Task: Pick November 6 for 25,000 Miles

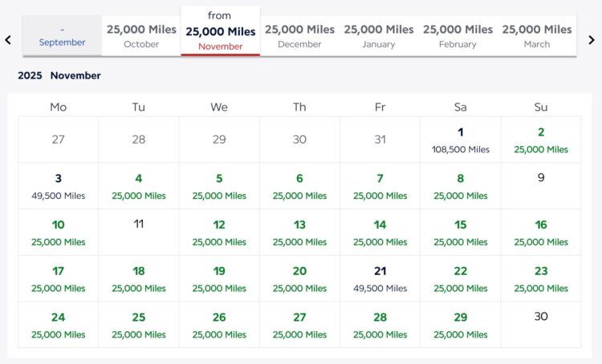Action: pos(299,186)
